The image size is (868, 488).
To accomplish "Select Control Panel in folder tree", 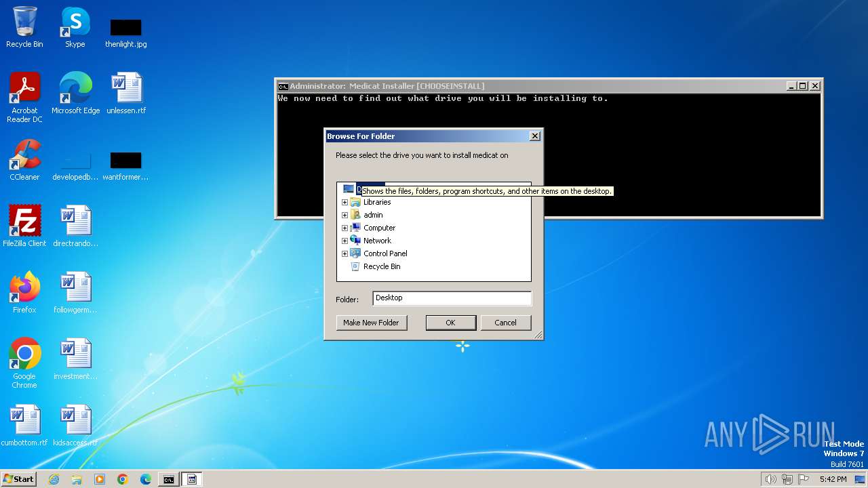I will pos(385,253).
